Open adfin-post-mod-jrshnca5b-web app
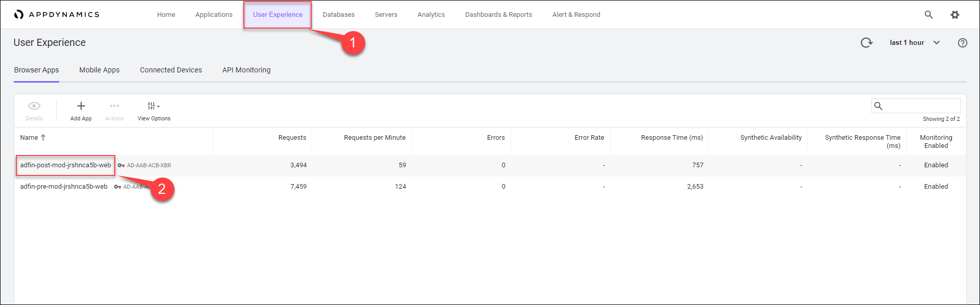The image size is (980, 305). click(x=65, y=165)
